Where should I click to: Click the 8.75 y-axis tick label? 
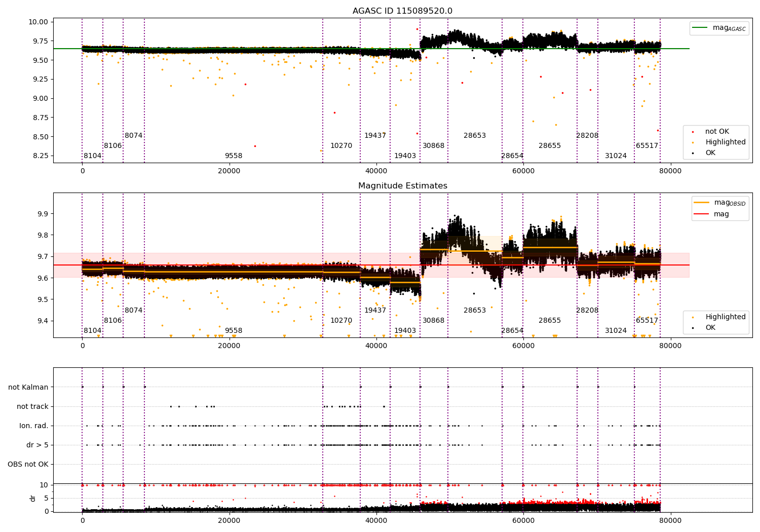pos(41,118)
